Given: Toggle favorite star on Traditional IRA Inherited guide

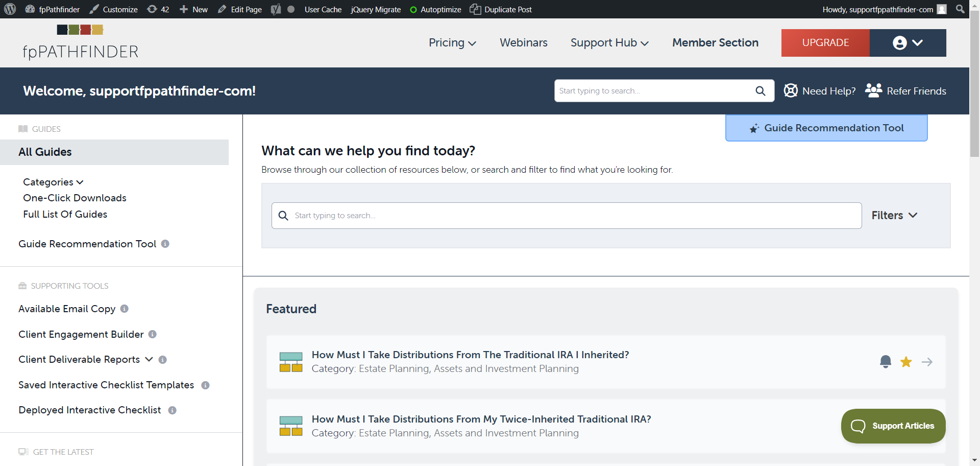Looking at the screenshot, I should point(906,362).
